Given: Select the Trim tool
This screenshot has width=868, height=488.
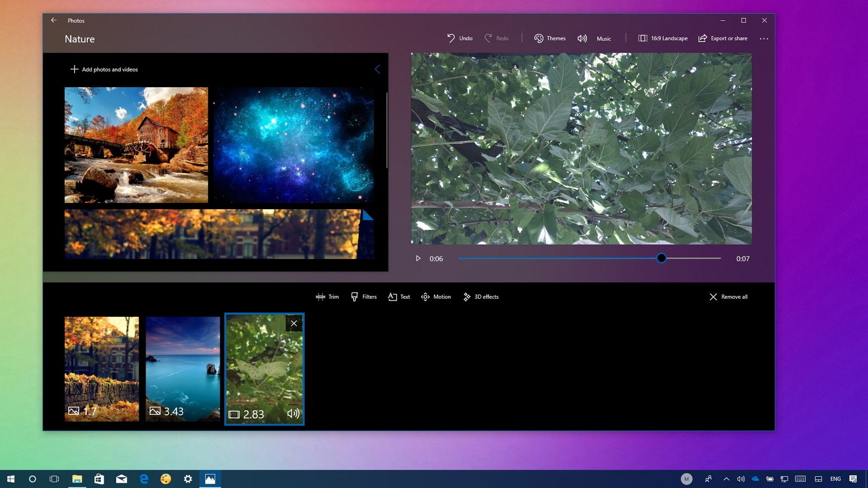Looking at the screenshot, I should pyautogui.click(x=327, y=297).
